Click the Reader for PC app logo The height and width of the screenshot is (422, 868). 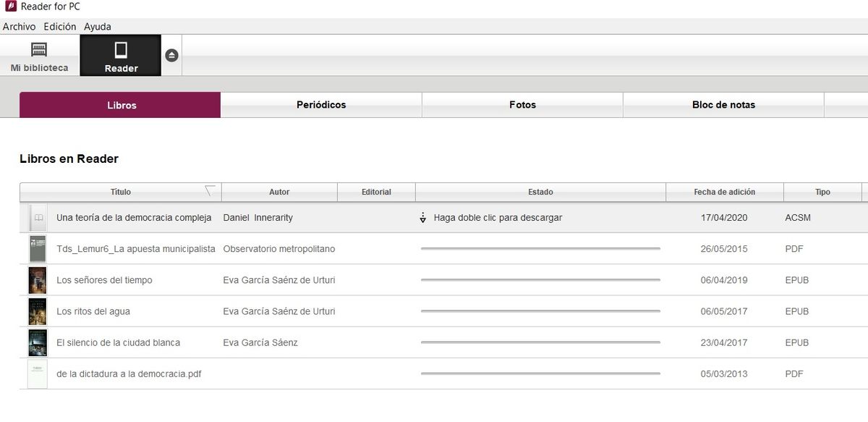10,7
